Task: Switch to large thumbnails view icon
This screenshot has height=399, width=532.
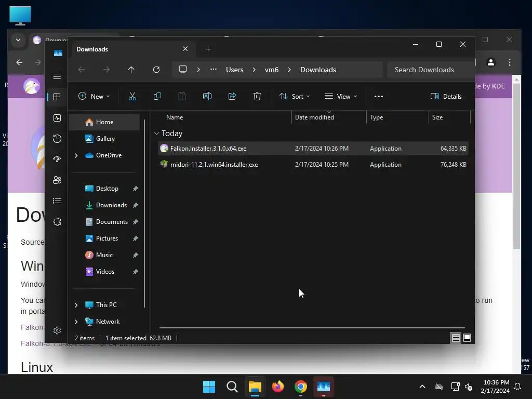Action: (x=467, y=338)
